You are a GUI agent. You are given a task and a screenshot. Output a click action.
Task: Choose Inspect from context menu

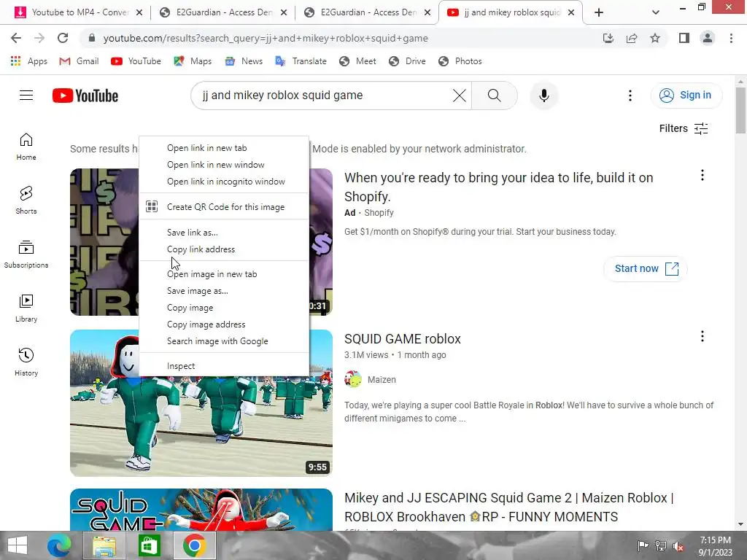tap(225, 366)
